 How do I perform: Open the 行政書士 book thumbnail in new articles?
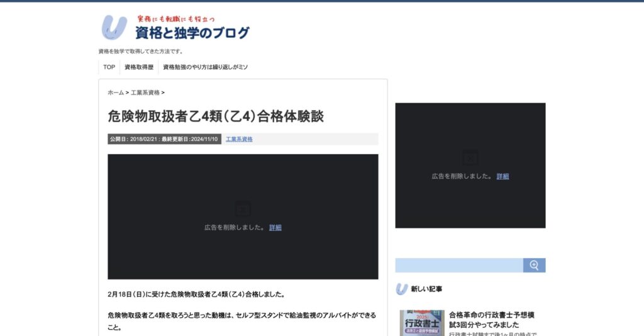(422, 323)
